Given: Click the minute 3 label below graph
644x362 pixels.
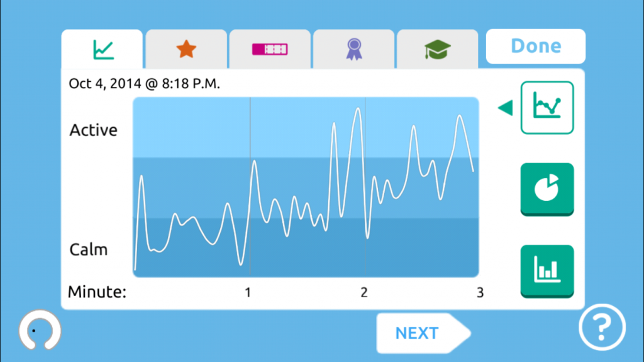Looking at the screenshot, I should (480, 293).
